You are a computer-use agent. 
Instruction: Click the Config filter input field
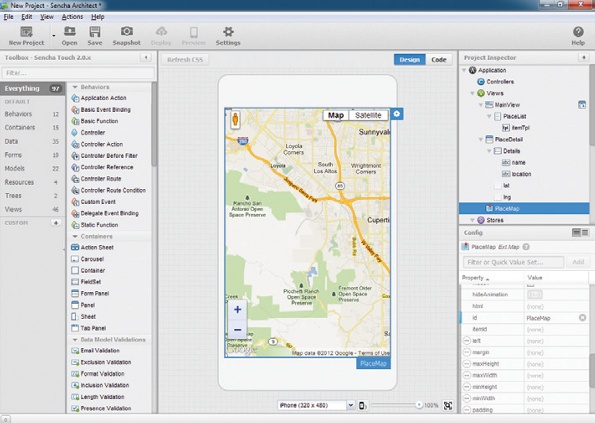point(513,262)
